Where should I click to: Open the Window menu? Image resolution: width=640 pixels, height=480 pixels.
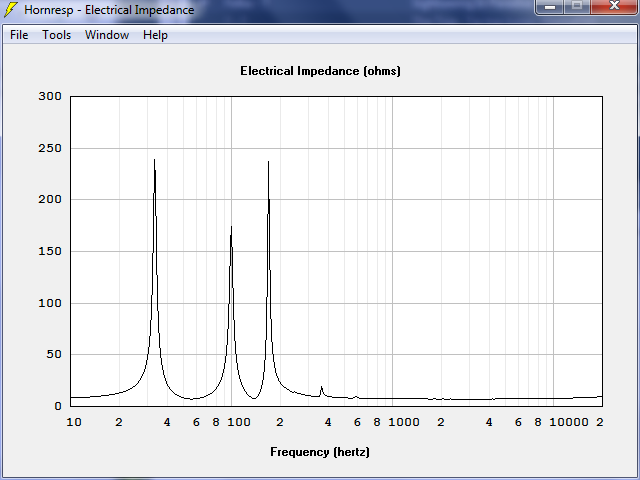point(107,35)
